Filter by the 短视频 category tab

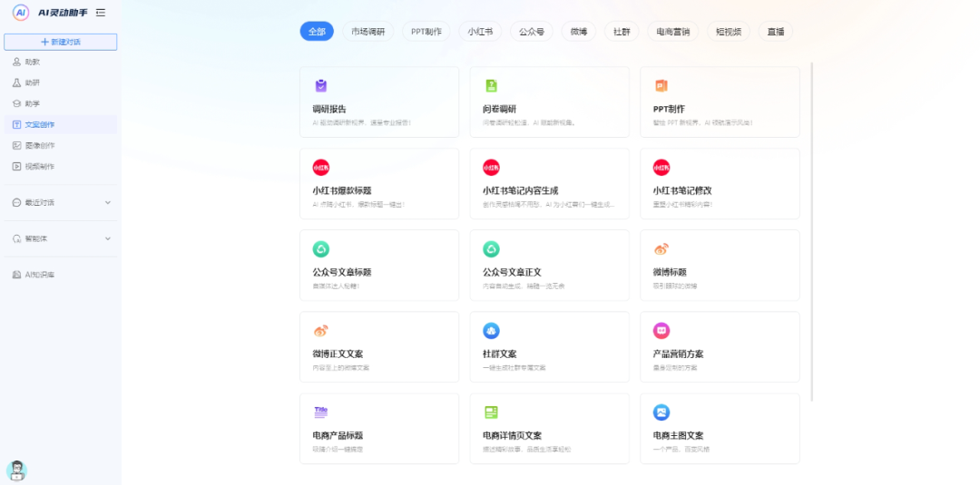pyautogui.click(x=728, y=32)
